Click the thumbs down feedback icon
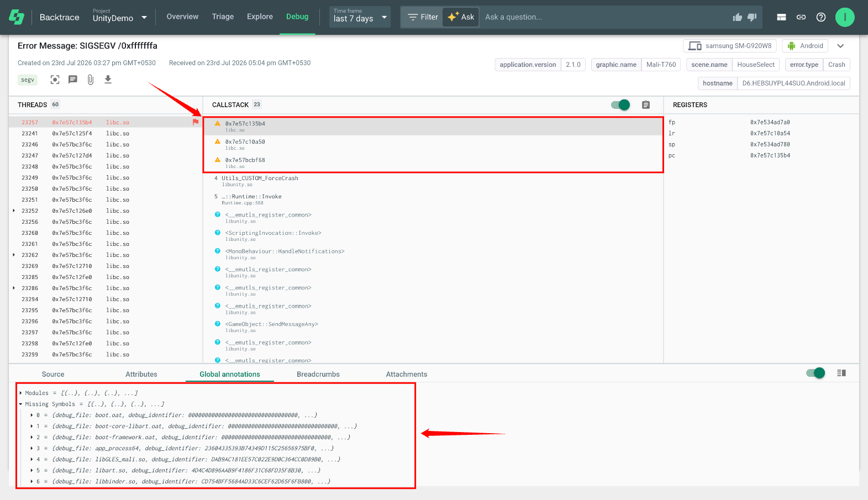The height and width of the screenshot is (500, 868). coord(752,17)
